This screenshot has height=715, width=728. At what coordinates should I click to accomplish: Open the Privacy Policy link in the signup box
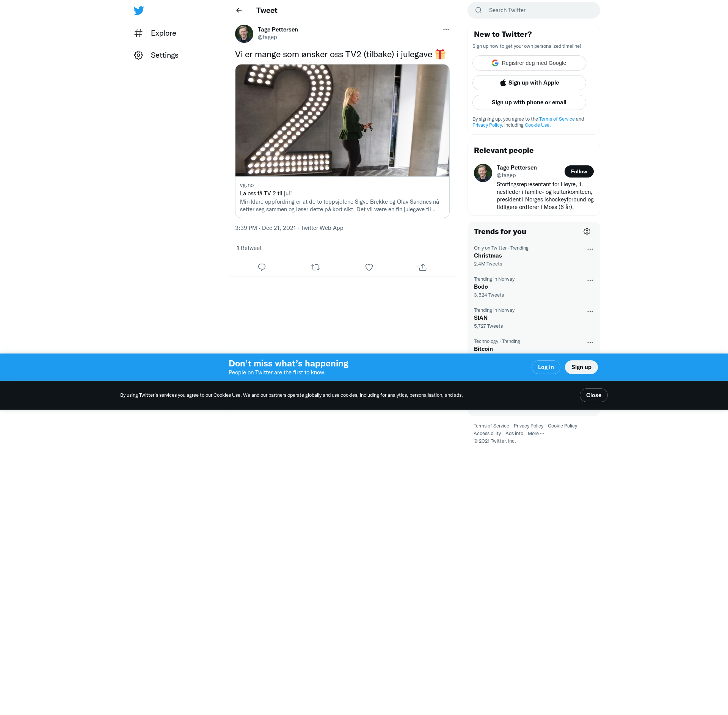(x=487, y=125)
